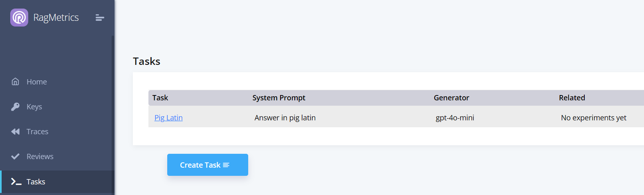The width and height of the screenshot is (644, 195).
Task: Collapse the sidebar with the menu toggle icon
Action: pyautogui.click(x=100, y=18)
